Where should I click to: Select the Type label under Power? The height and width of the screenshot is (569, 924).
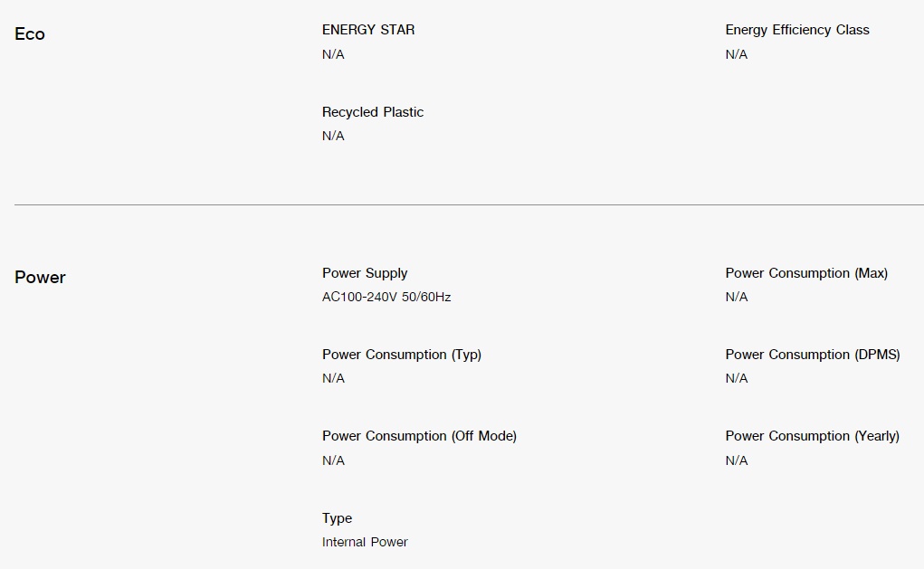[337, 518]
